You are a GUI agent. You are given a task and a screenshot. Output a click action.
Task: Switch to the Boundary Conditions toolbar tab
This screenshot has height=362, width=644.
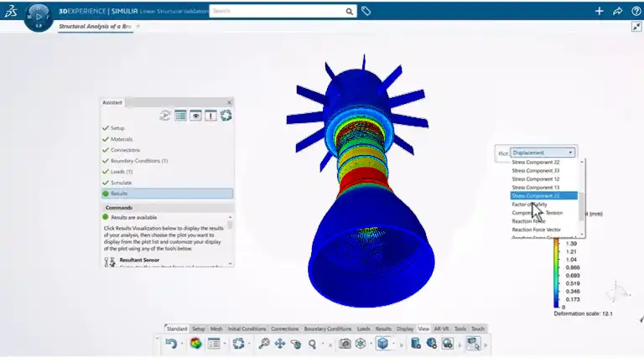[327, 329]
